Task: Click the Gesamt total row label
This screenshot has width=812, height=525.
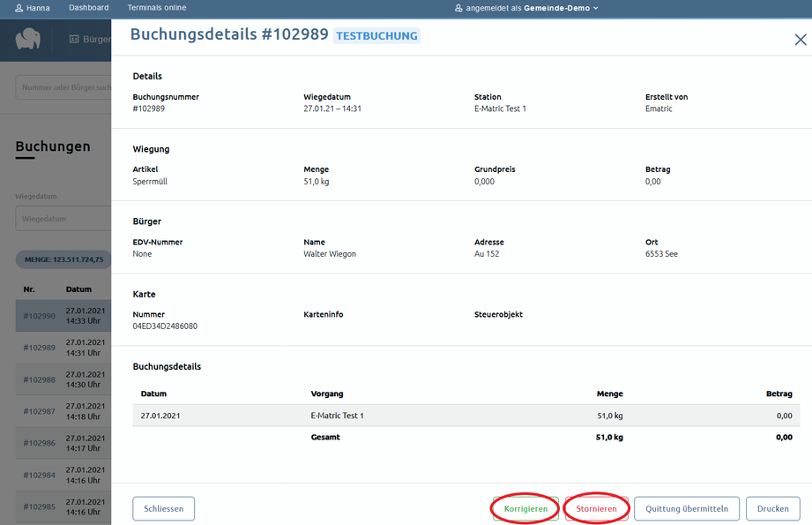Action: pos(325,437)
